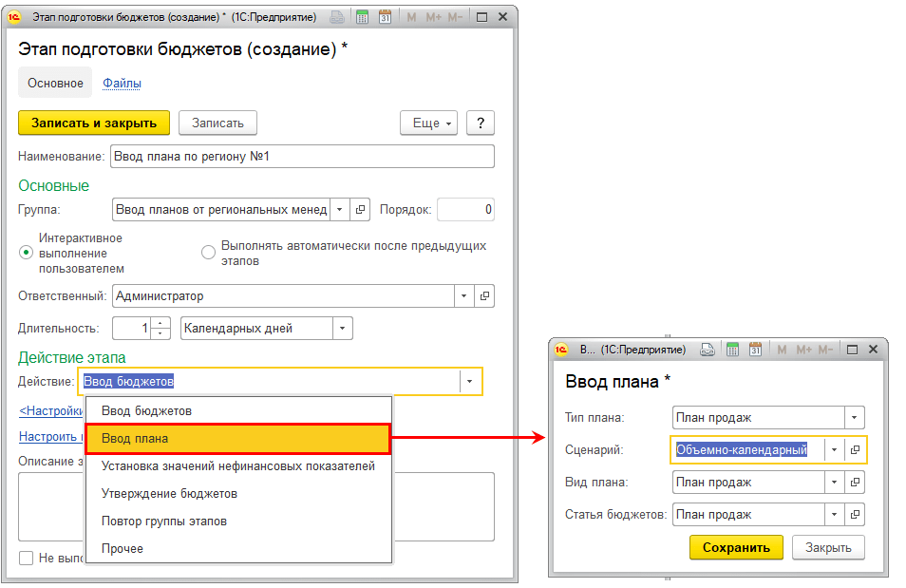Select Выполнять автоматически после предыдущих этапов option
The height and width of the screenshot is (588, 906).
(x=208, y=253)
